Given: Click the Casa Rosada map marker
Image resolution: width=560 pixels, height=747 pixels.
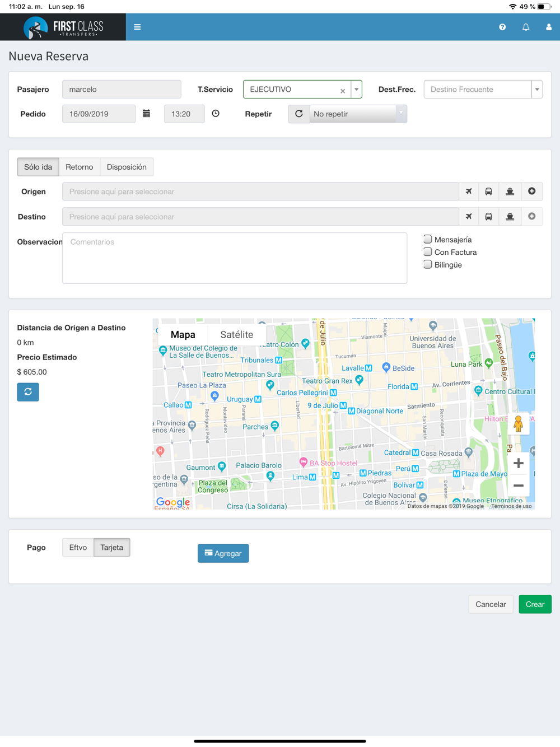Looking at the screenshot, I should [469, 452].
